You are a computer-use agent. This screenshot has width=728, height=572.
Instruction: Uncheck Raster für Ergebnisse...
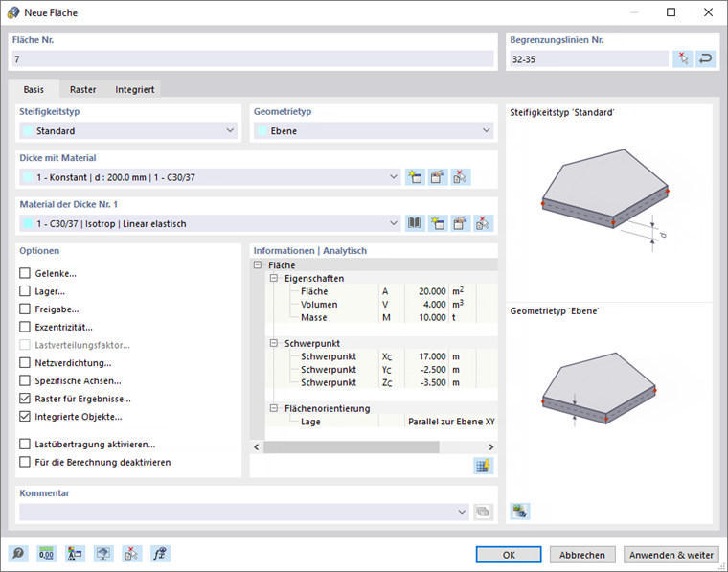[25, 399]
